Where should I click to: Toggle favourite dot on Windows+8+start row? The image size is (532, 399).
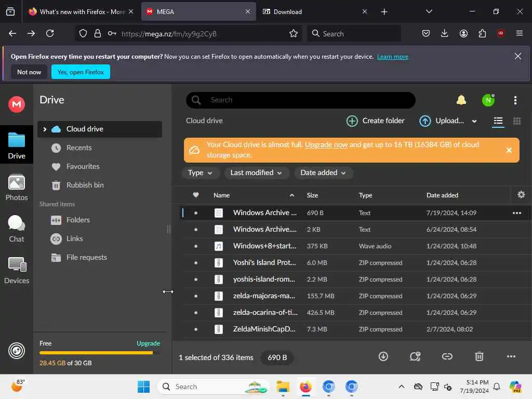pos(196,246)
